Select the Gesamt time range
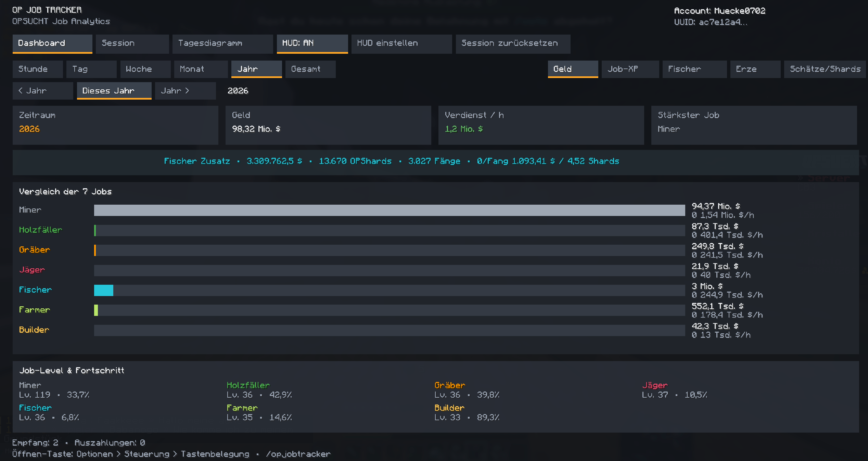 310,69
